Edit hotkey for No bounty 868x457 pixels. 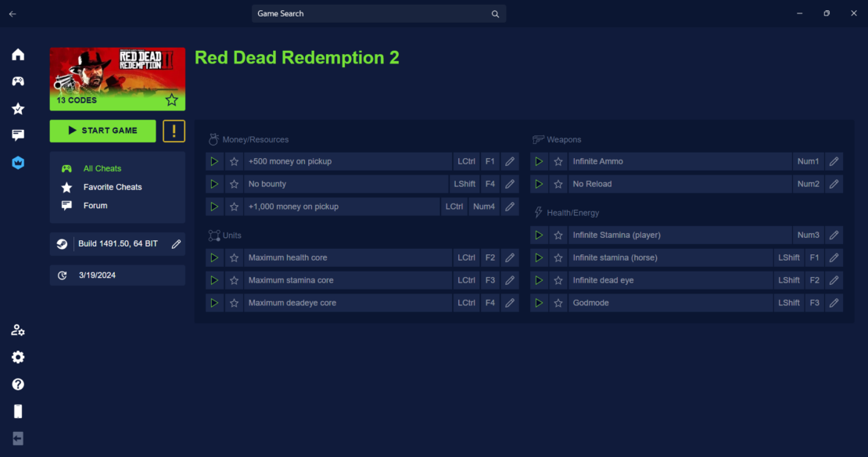coord(510,184)
